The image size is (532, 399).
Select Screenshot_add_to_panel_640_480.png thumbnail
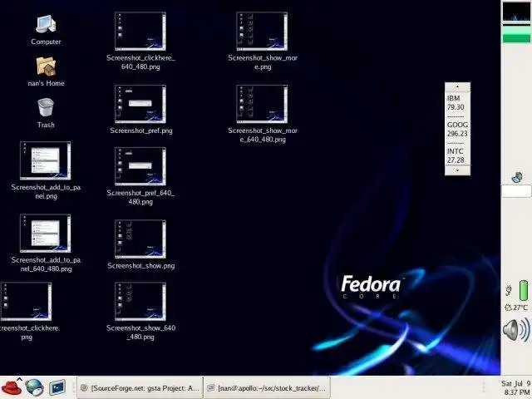click(x=46, y=234)
